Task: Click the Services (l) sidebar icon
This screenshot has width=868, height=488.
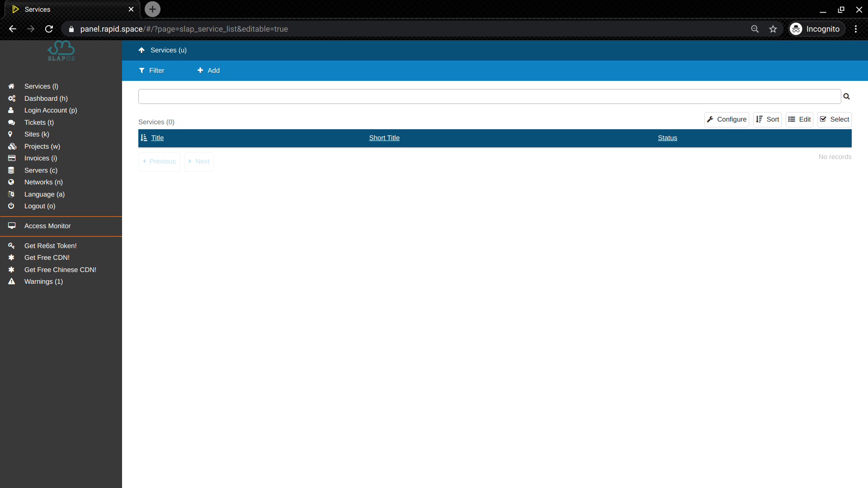Action: tap(11, 86)
